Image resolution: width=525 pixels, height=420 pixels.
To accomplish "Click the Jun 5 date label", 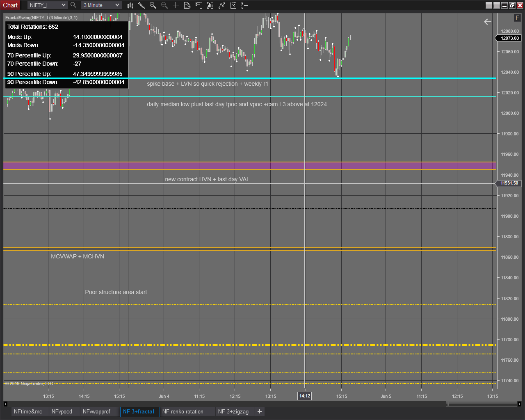I will click(x=386, y=396).
